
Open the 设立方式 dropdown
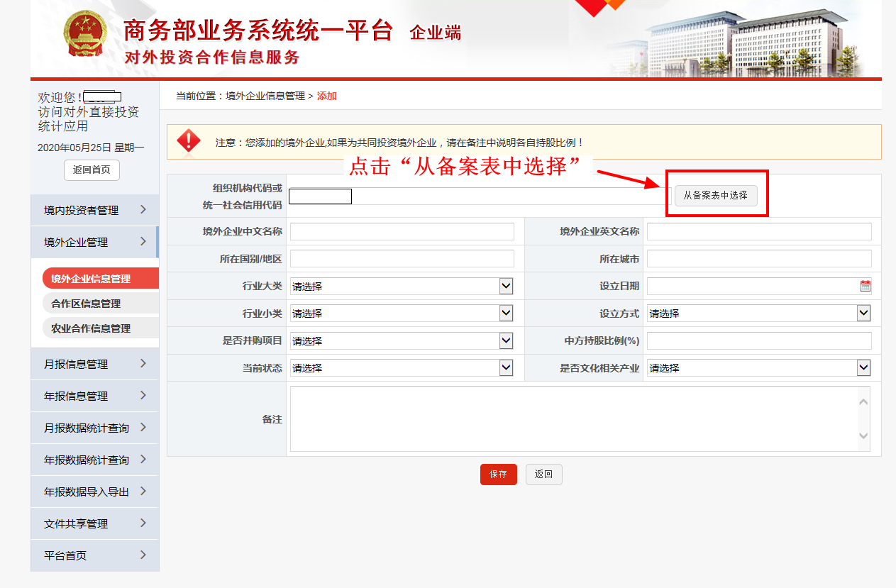[758, 313]
